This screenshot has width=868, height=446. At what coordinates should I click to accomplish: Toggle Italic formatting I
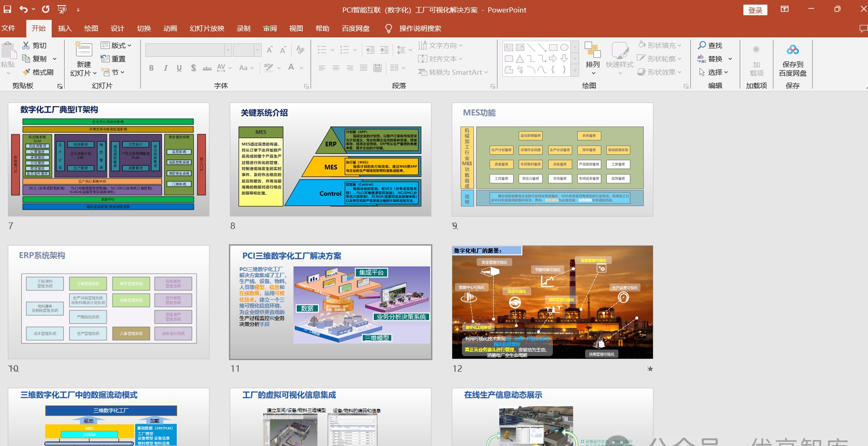click(x=165, y=68)
